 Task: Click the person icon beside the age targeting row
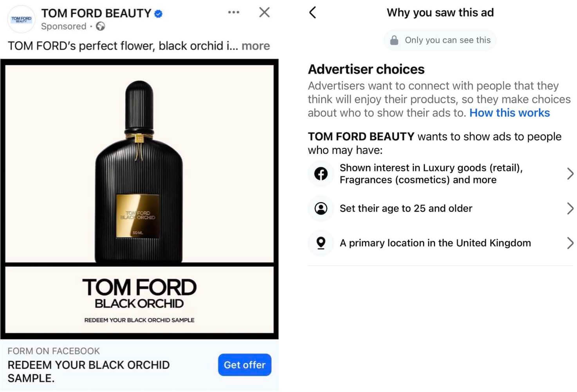coord(321,208)
